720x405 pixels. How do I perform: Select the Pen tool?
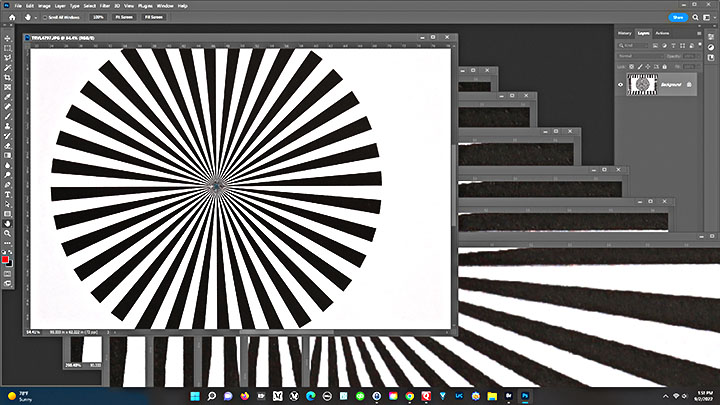(x=7, y=185)
